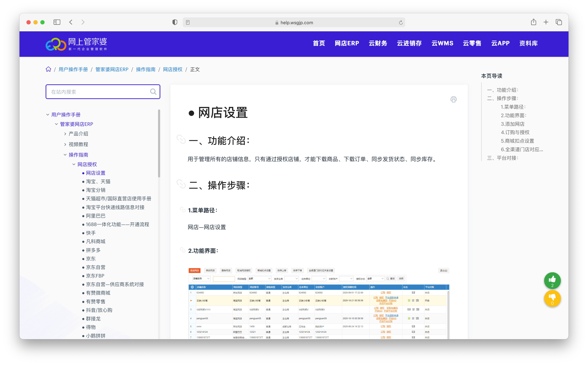Click the search magnifier icon
This screenshot has height=365, width=588.
[x=153, y=92]
